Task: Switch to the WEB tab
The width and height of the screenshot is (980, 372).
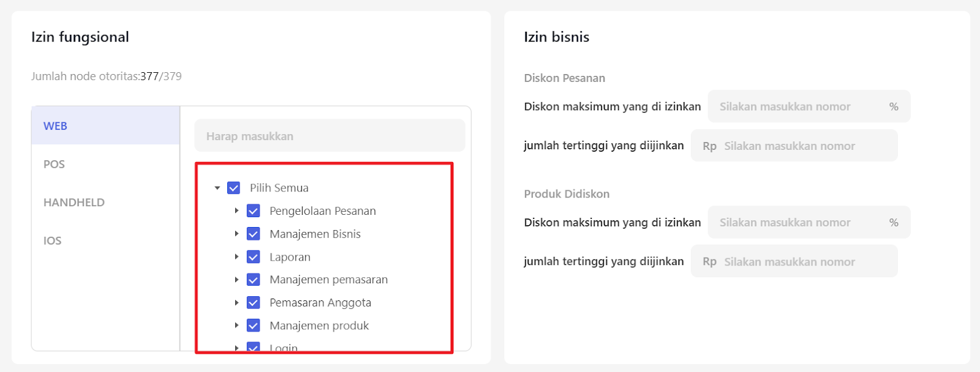Action: click(x=55, y=126)
